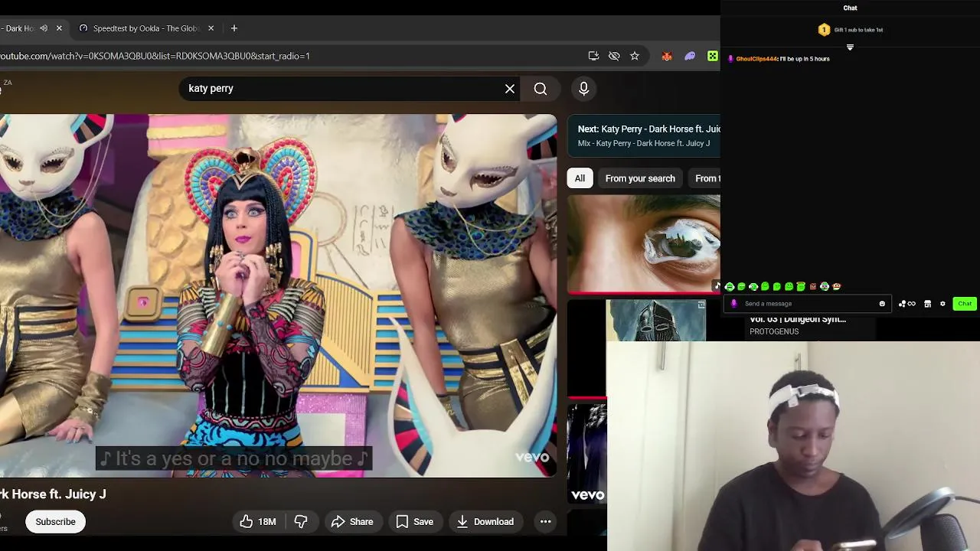Open the eye close-up recommended video thumbnail

(x=644, y=243)
